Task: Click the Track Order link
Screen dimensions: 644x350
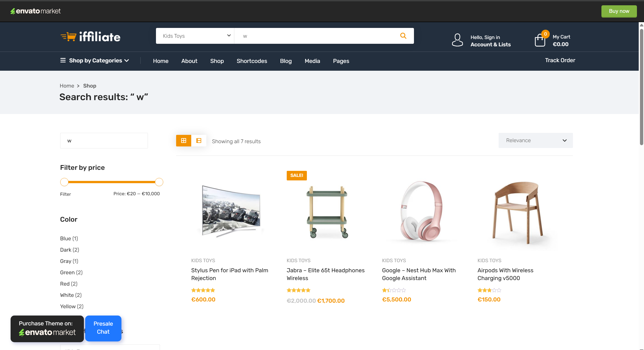Action: [560, 60]
